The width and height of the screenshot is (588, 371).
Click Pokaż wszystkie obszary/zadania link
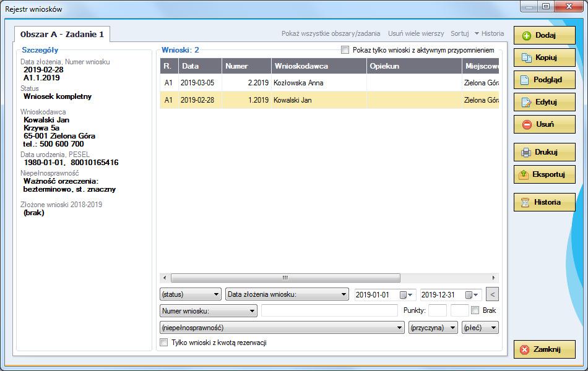[331, 33]
